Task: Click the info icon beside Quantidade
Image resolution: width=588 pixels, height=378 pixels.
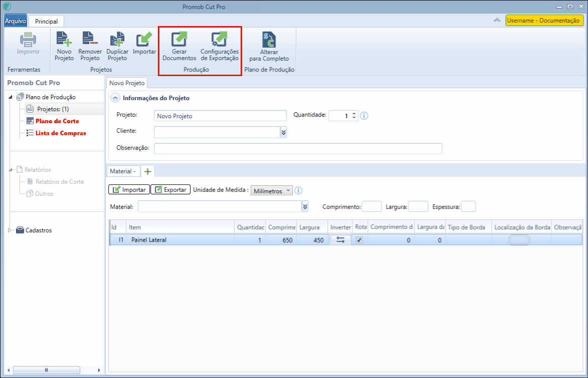Action: pyautogui.click(x=364, y=116)
